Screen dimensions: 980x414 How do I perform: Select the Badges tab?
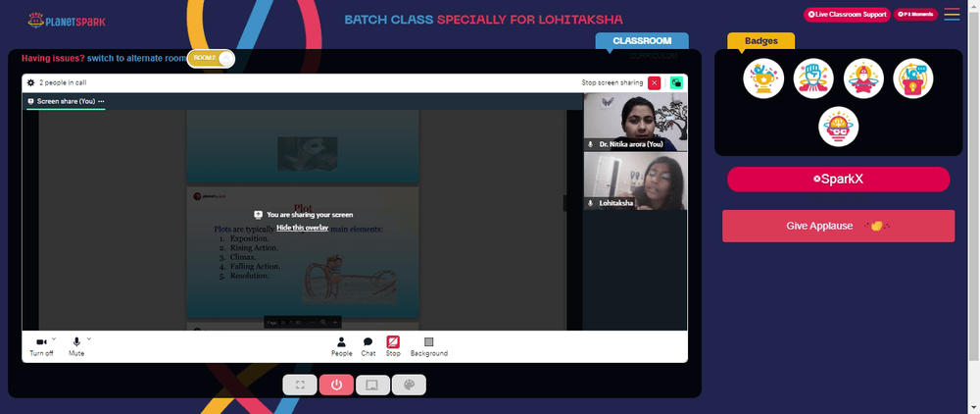tap(760, 40)
